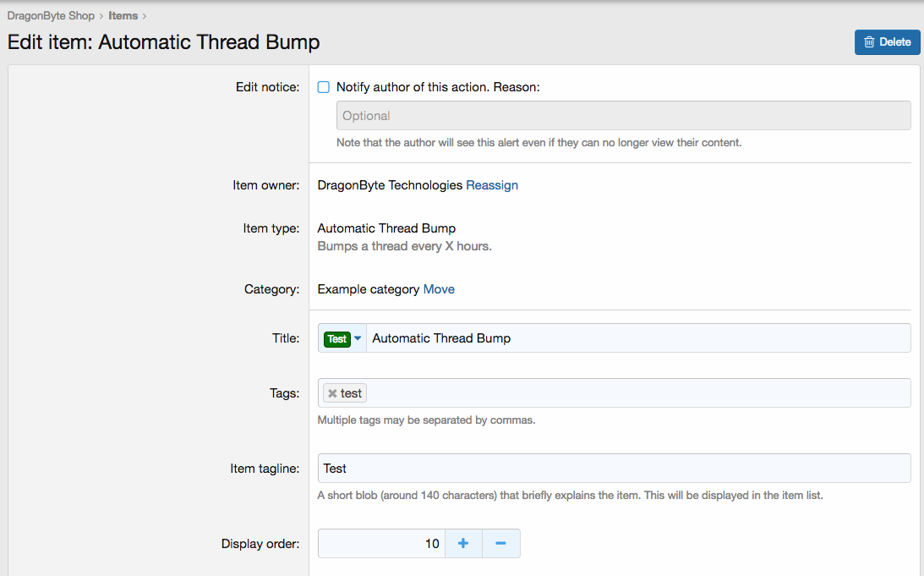Focus the Item tagline field
This screenshot has height=576, width=924.
coord(614,469)
